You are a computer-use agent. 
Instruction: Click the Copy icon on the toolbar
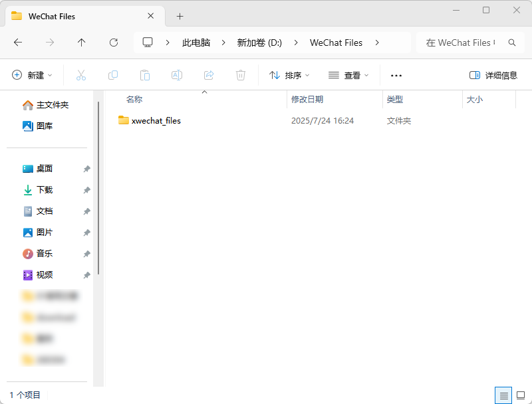113,75
